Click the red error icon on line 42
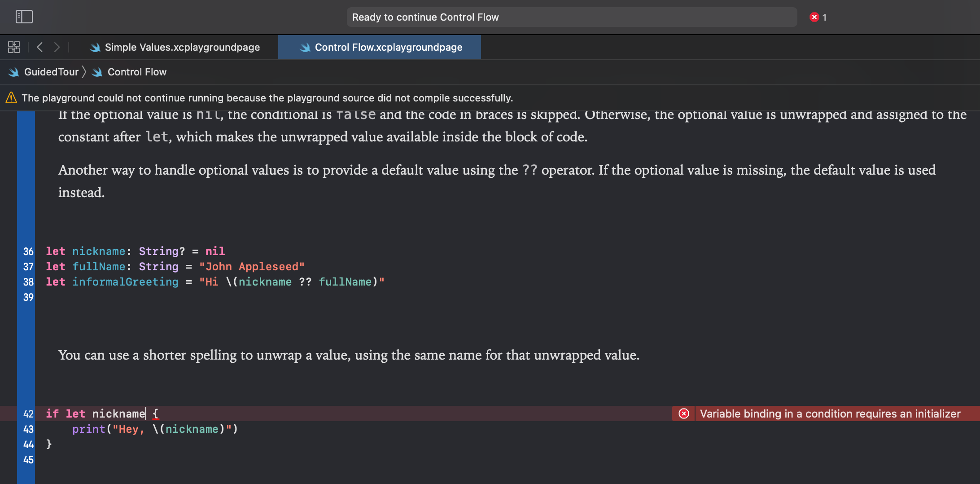The height and width of the screenshot is (484, 980). [x=684, y=414]
